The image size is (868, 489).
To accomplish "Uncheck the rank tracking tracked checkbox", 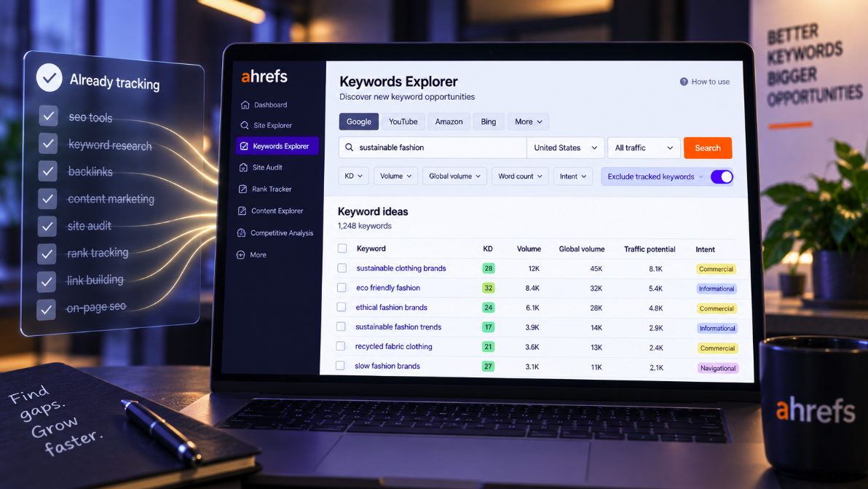I will tap(47, 254).
